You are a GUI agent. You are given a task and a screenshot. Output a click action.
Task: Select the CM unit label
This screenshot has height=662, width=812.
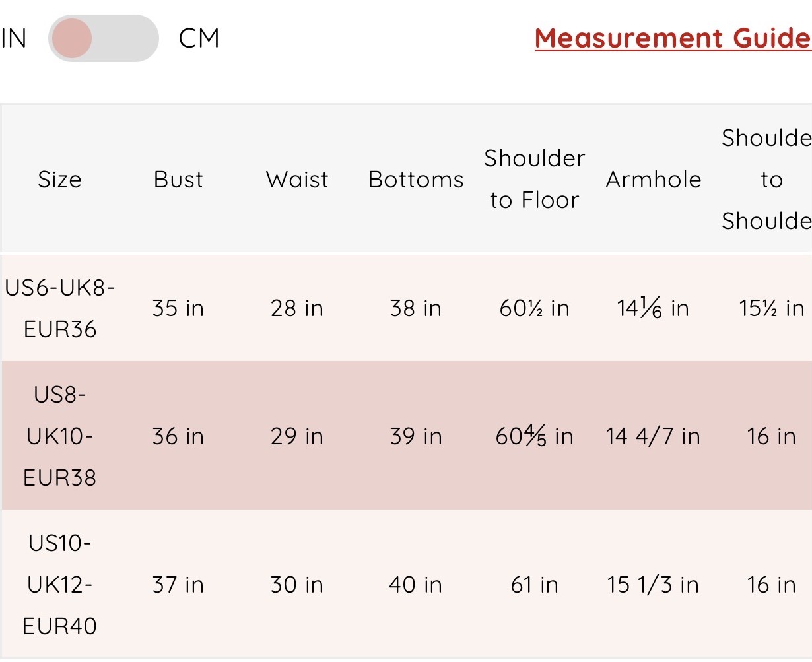pyautogui.click(x=199, y=38)
